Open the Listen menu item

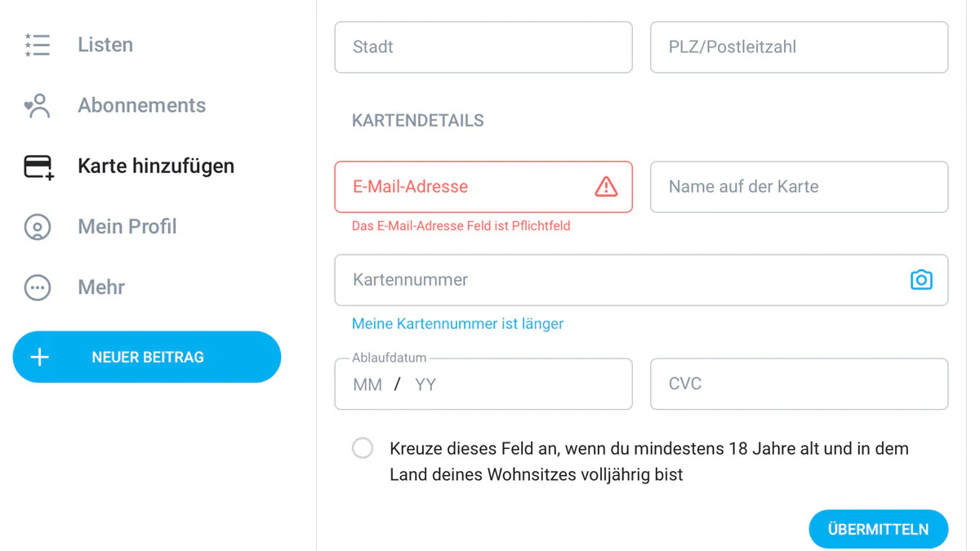(x=105, y=45)
